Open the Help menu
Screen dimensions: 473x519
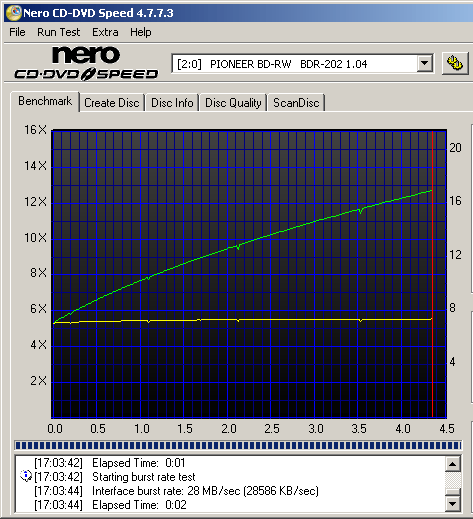point(141,32)
